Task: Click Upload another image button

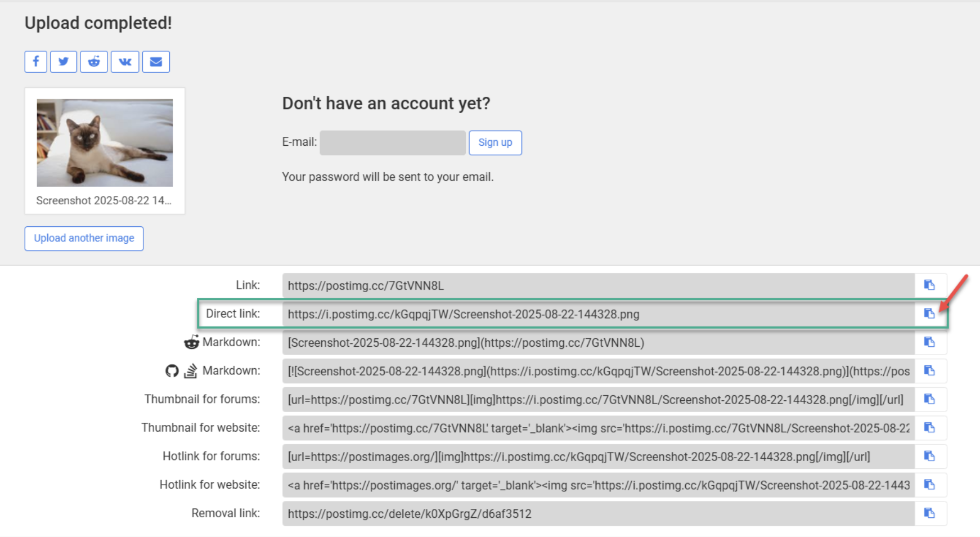Action: click(x=84, y=238)
